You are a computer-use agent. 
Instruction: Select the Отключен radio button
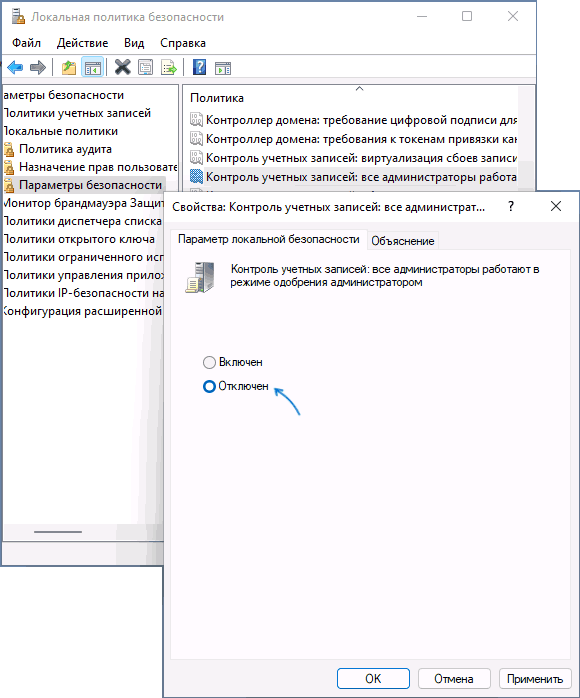coord(209,386)
